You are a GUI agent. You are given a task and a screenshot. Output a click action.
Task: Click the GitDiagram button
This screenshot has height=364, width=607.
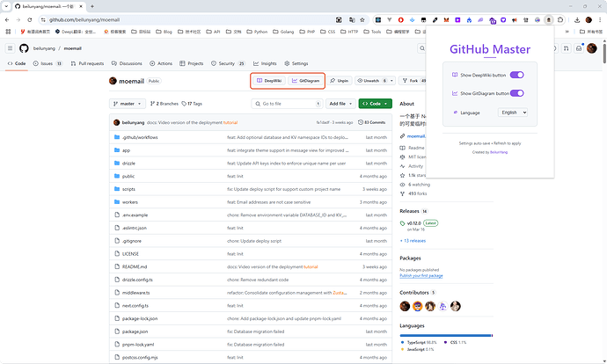pos(306,81)
